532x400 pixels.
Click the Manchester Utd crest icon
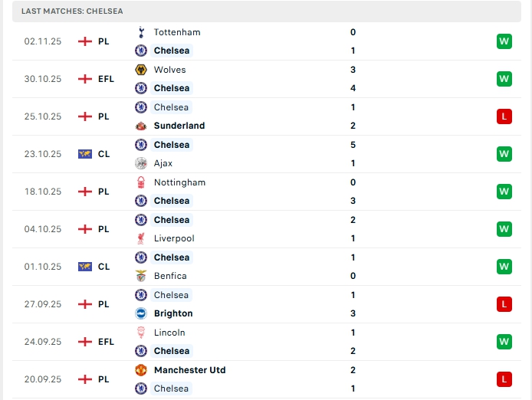[x=141, y=370]
